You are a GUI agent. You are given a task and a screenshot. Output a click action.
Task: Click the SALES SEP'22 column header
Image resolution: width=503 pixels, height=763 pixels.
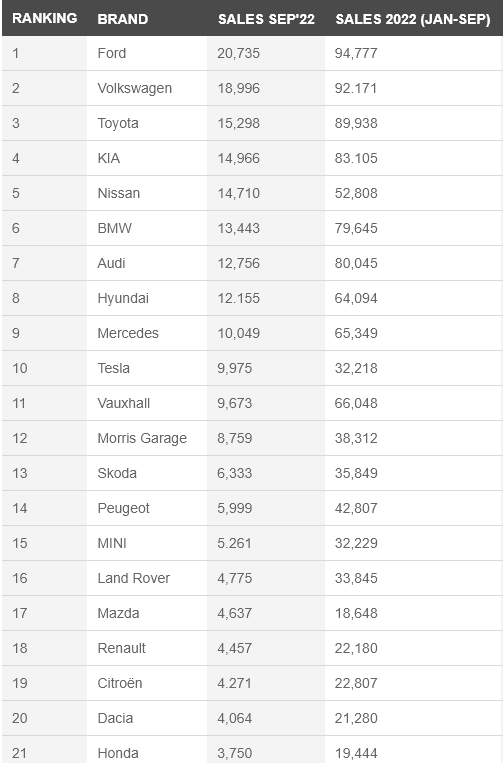coord(266,19)
